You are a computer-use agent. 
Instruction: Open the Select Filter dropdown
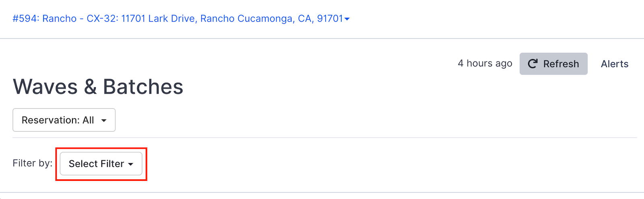point(101,164)
